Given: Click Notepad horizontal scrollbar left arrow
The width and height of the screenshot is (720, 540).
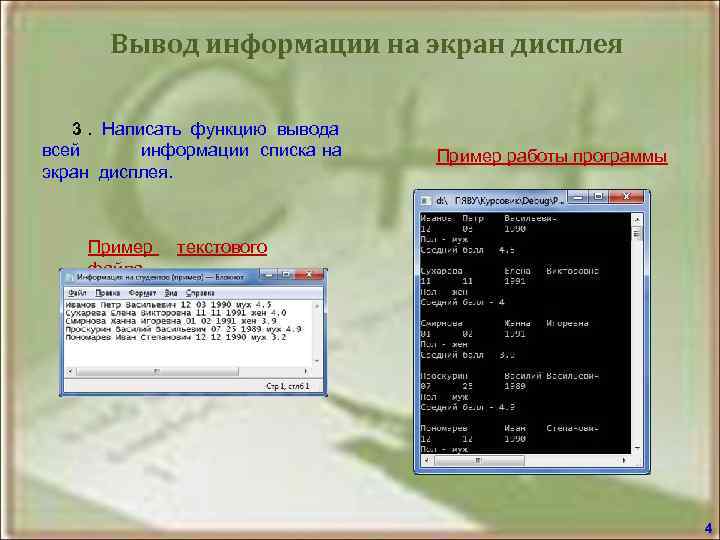Looking at the screenshot, I should 70,371.
